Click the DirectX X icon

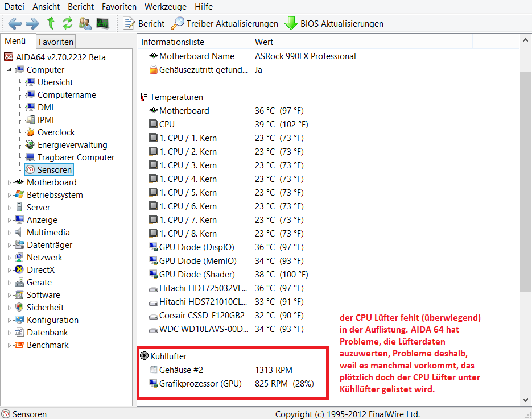coord(19,270)
